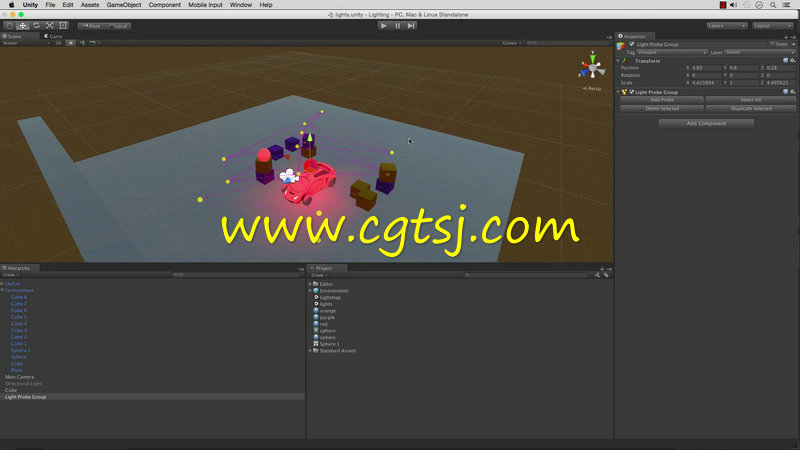This screenshot has height=450, width=800.
Task: Toggle Persp projection label
Action: point(592,89)
